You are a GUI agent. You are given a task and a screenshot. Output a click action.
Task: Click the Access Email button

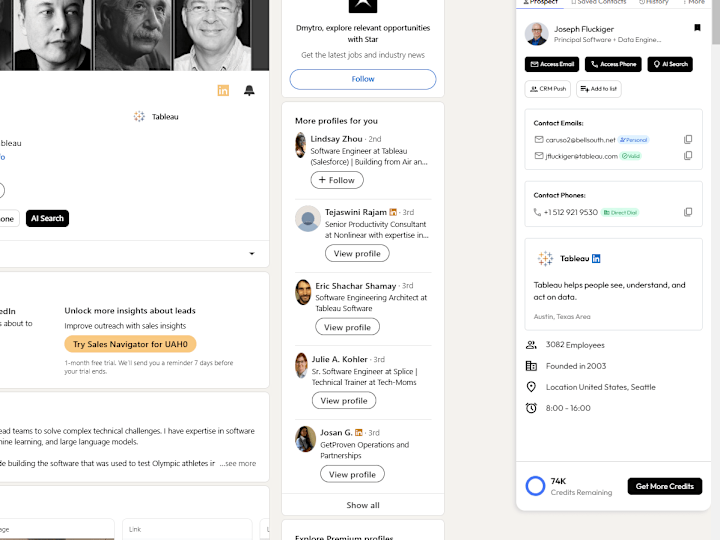tap(552, 64)
